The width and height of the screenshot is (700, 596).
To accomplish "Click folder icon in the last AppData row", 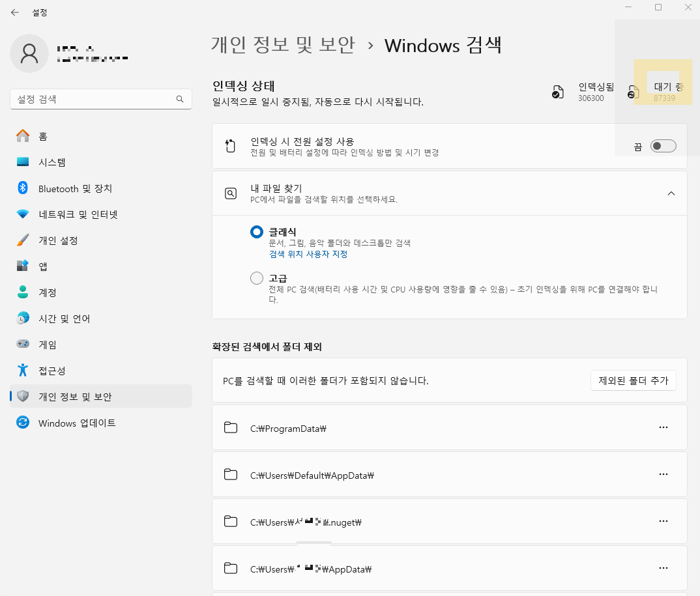I will (x=230, y=568).
